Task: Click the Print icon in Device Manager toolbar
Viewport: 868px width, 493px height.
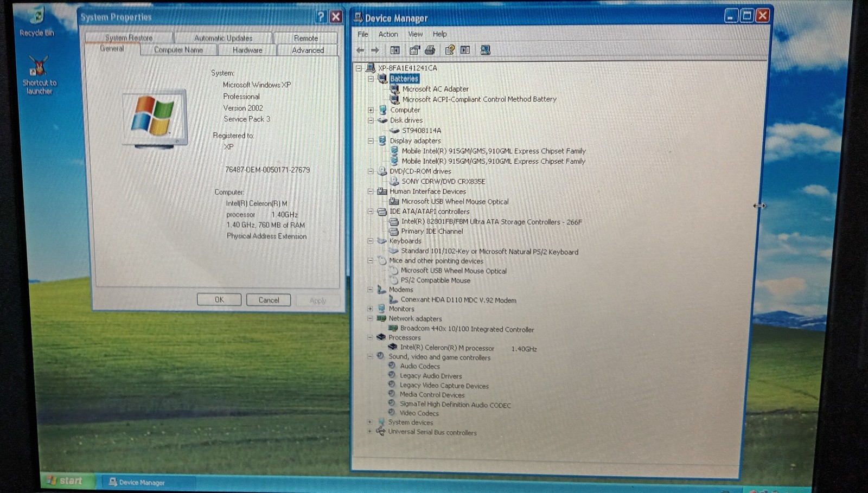Action: (x=430, y=50)
